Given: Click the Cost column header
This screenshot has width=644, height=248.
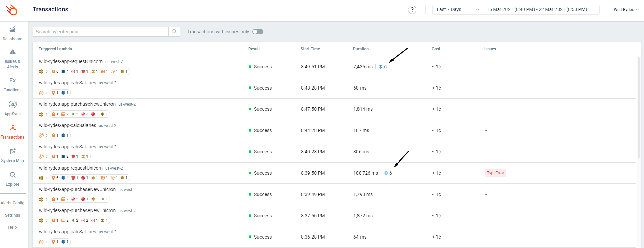Looking at the screenshot, I should [436, 49].
